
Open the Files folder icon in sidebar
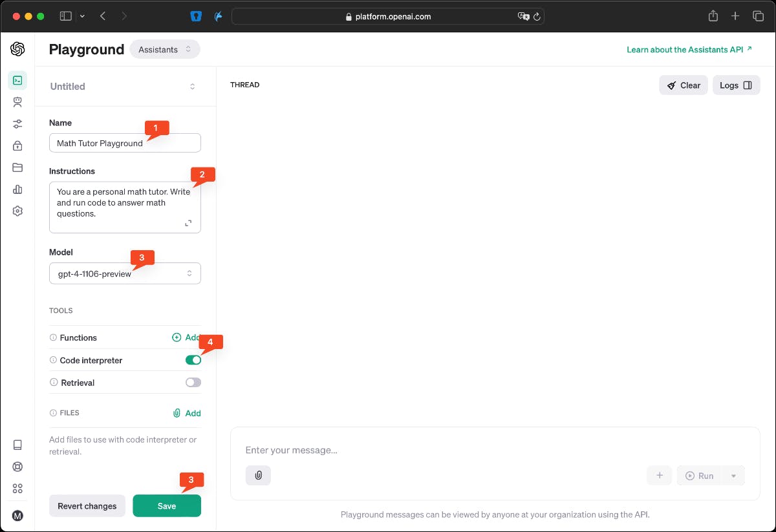[17, 167]
